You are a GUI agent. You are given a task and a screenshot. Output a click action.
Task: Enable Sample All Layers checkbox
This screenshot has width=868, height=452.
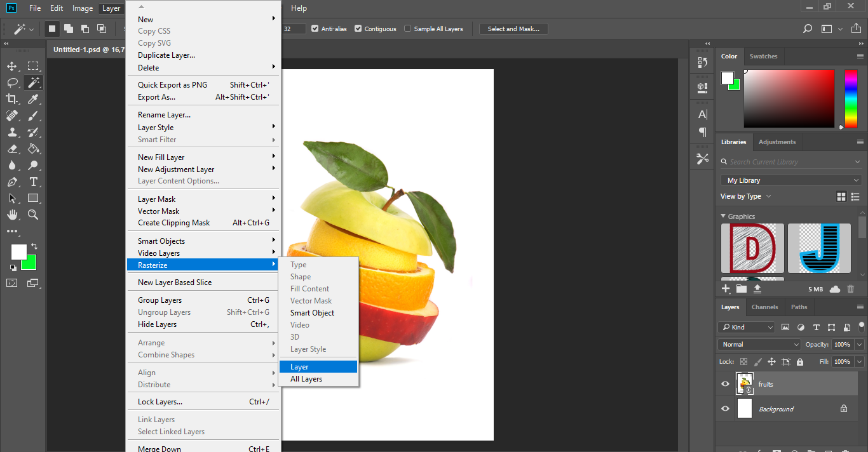408,29
